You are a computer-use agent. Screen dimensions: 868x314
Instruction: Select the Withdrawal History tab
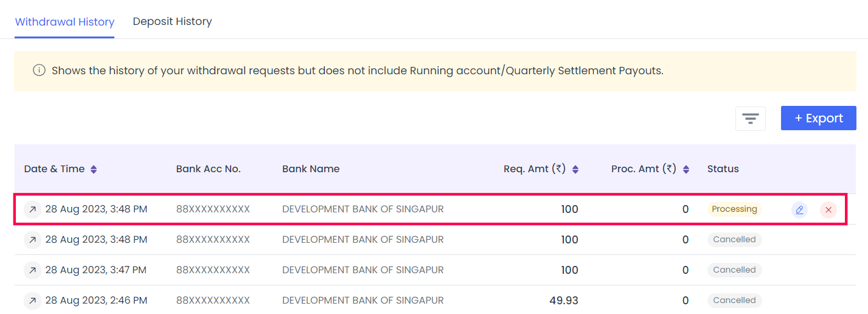point(64,22)
